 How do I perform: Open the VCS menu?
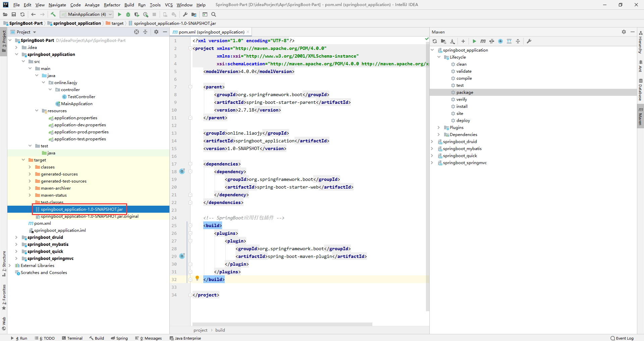tap(169, 5)
